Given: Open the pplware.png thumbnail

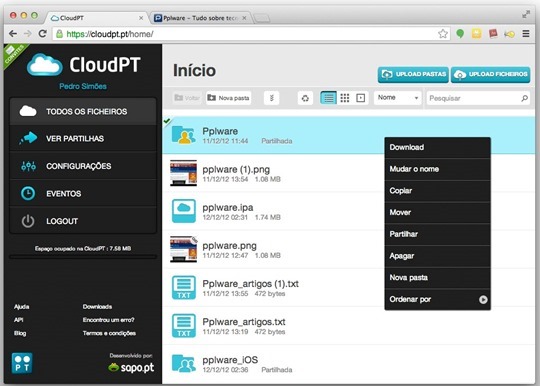Looking at the screenshot, I should coord(184,249).
